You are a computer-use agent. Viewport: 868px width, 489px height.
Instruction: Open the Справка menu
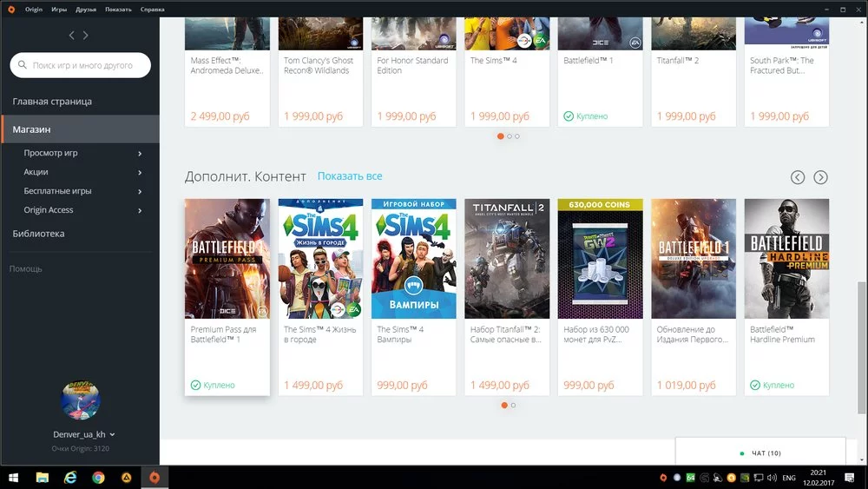152,10
